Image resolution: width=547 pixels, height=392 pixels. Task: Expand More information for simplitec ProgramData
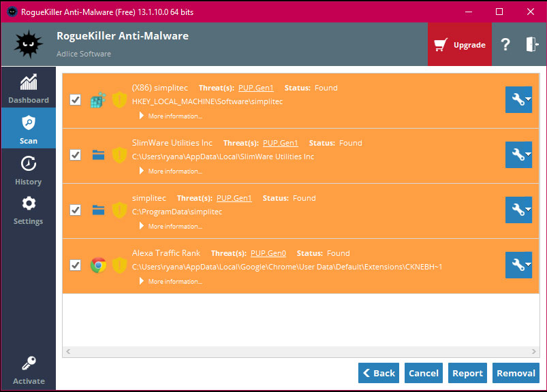[x=171, y=226]
